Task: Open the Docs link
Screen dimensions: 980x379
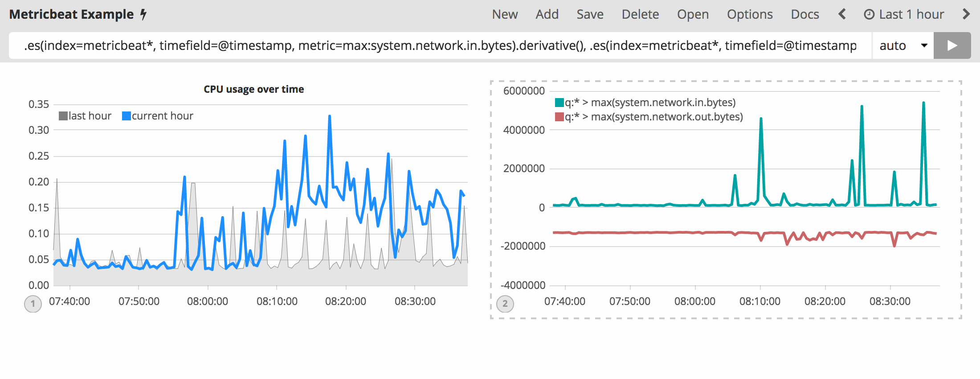Action: click(804, 14)
